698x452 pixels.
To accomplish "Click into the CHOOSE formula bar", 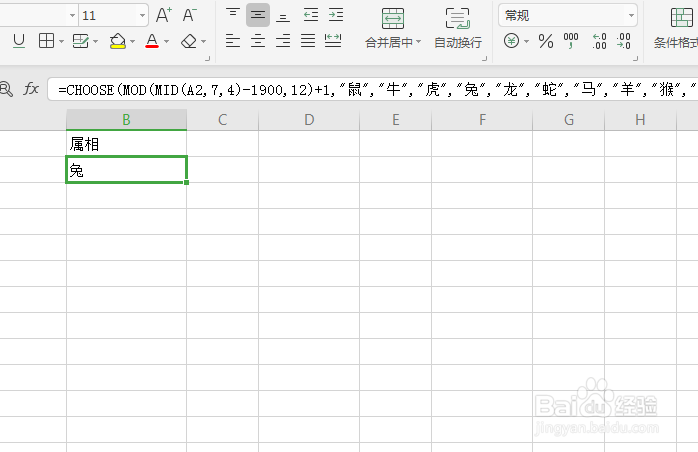I will [373, 90].
